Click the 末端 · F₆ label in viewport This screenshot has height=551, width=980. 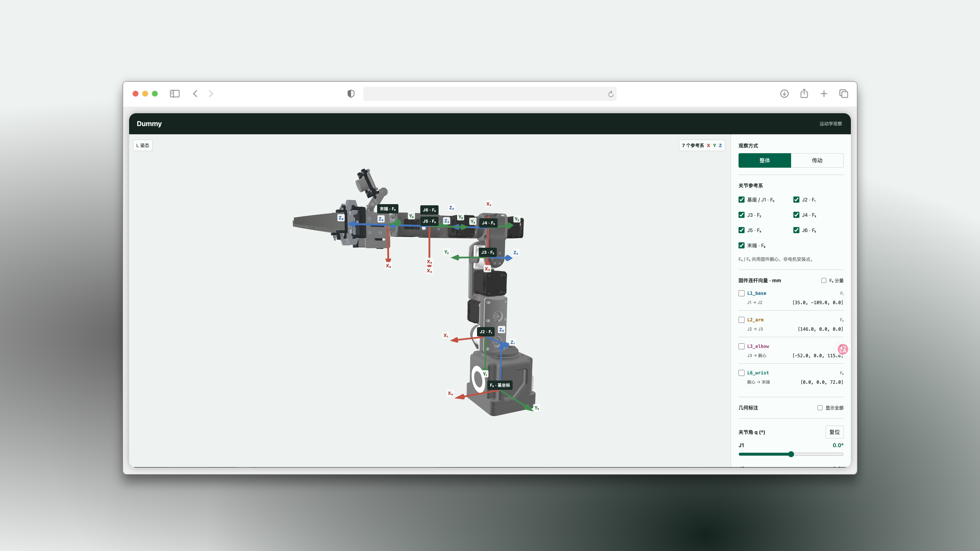coord(388,209)
